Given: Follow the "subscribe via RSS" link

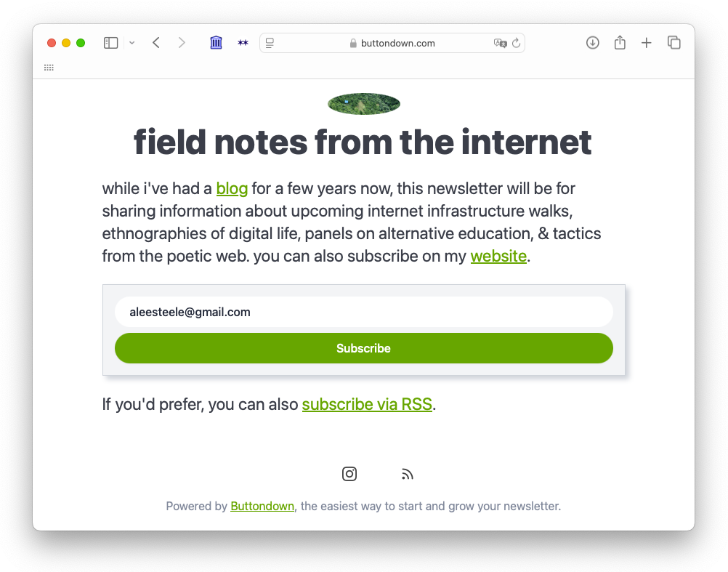Looking at the screenshot, I should 367,405.
